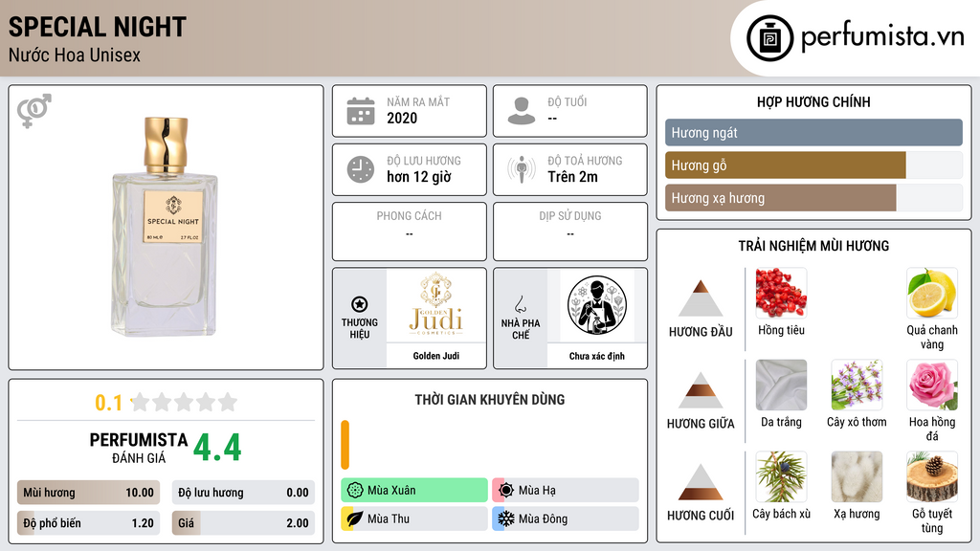Click the calendar icon beside Năm ra mắt

point(361,111)
